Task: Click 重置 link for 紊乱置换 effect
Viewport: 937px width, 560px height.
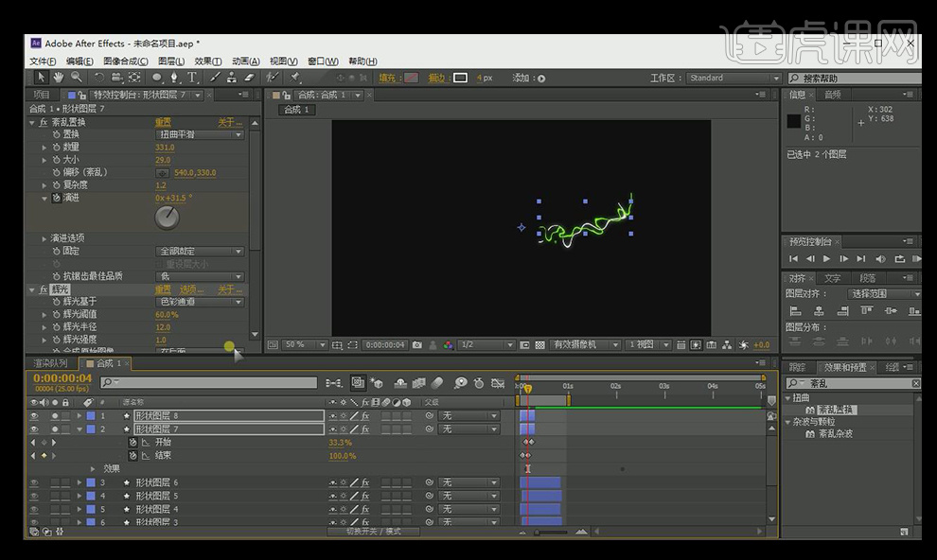Action: (163, 122)
